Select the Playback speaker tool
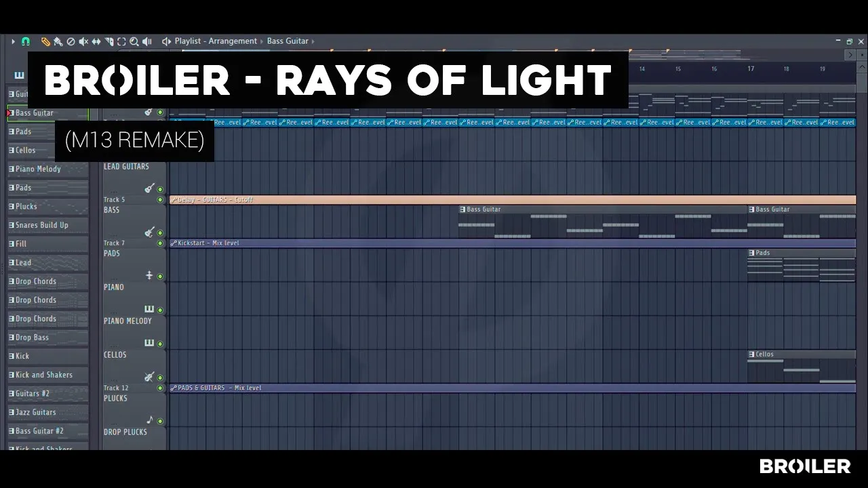 tap(147, 41)
